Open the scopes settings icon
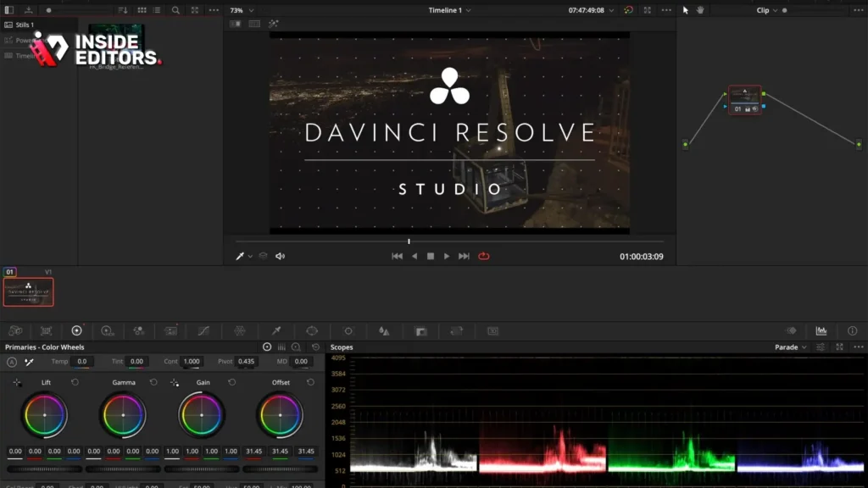This screenshot has width=868, height=488. pos(821,347)
